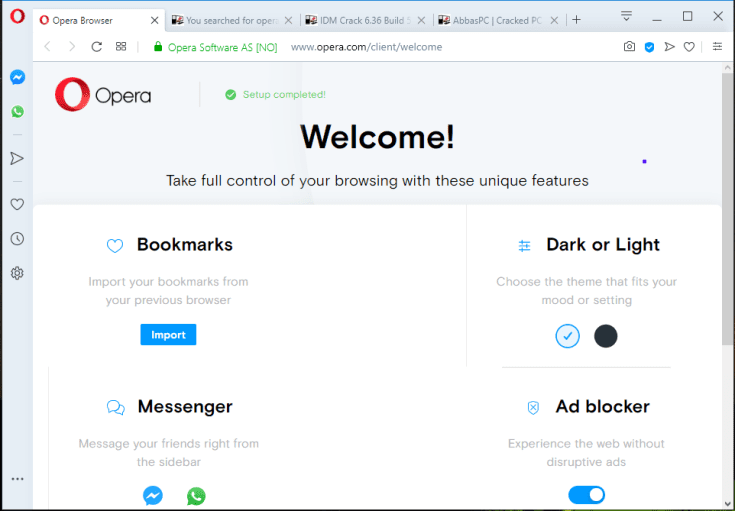Image resolution: width=735 pixels, height=511 pixels.
Task: Open Settings gear in the sidebar
Action: click(x=17, y=273)
